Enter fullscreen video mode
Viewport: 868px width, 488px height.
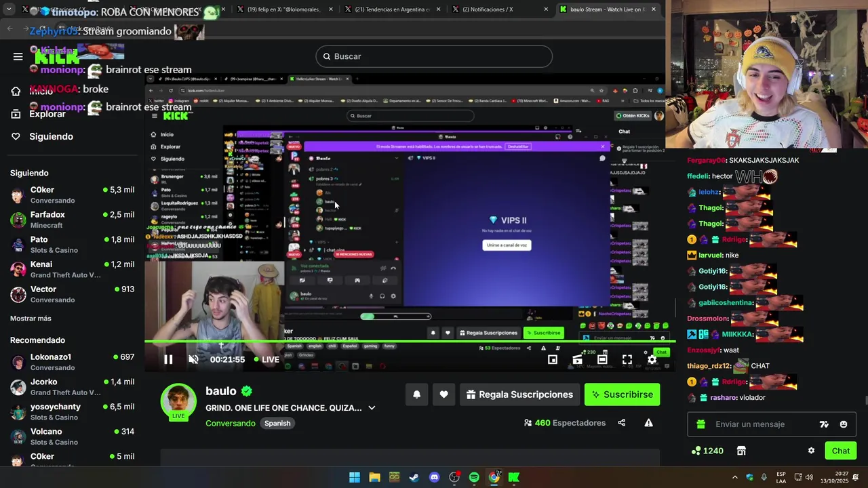coord(627,359)
